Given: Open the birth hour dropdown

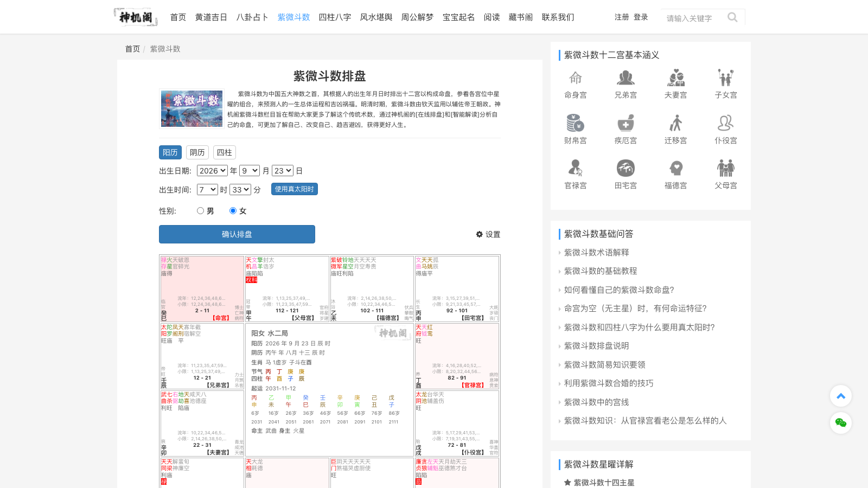Looking at the screenshot, I should 207,190.
